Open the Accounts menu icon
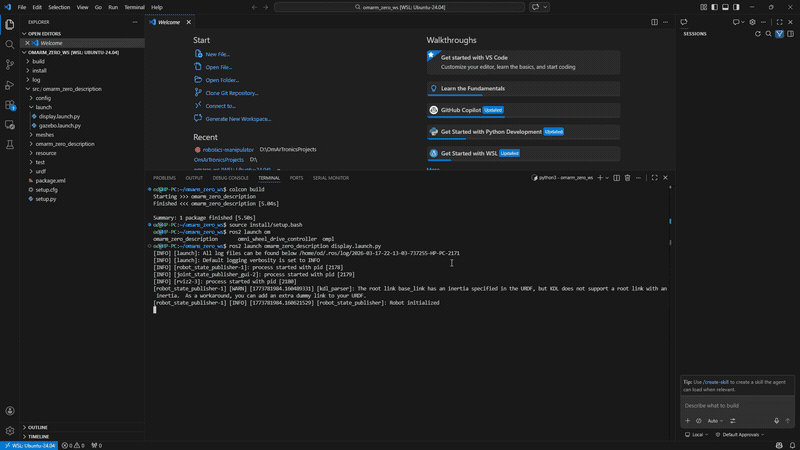Image resolution: width=800 pixels, height=450 pixels. pyautogui.click(x=10, y=411)
